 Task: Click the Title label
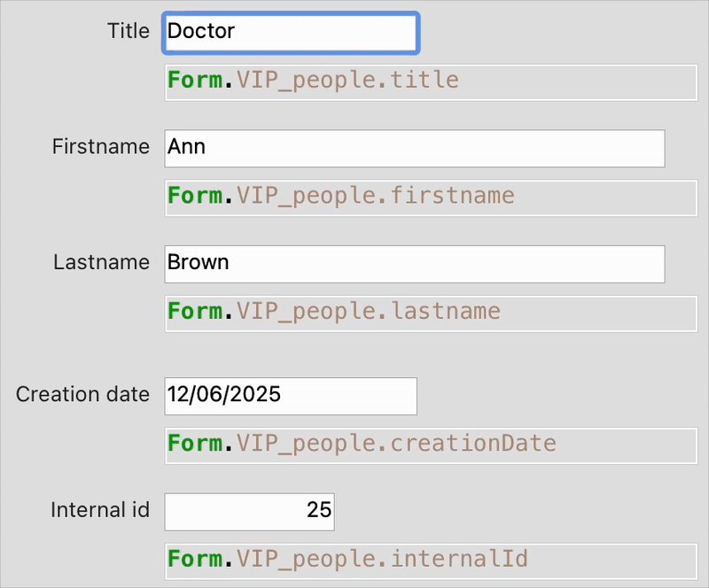tap(129, 32)
